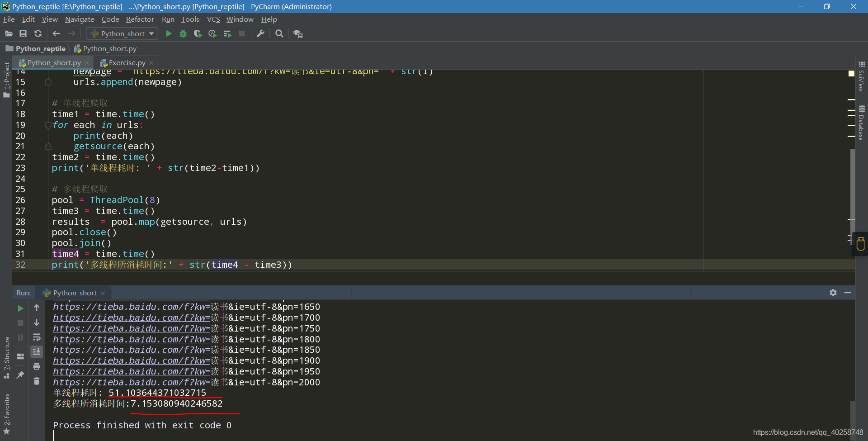Click the fold end marker at line 15

[48, 82]
